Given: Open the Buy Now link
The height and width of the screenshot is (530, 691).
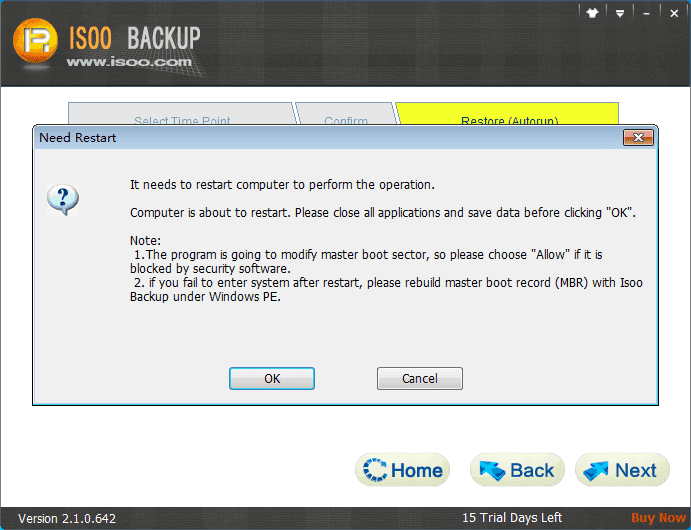Looking at the screenshot, I should point(658,518).
